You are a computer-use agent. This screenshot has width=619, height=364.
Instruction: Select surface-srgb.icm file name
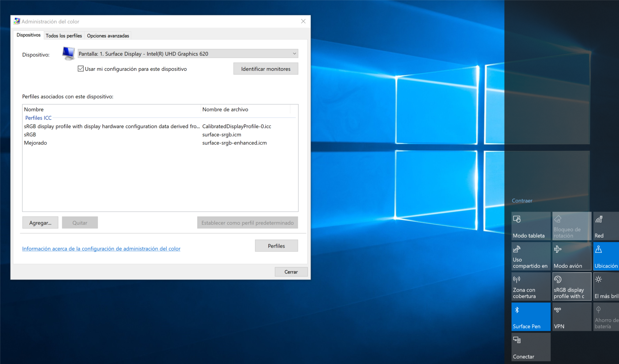222,134
